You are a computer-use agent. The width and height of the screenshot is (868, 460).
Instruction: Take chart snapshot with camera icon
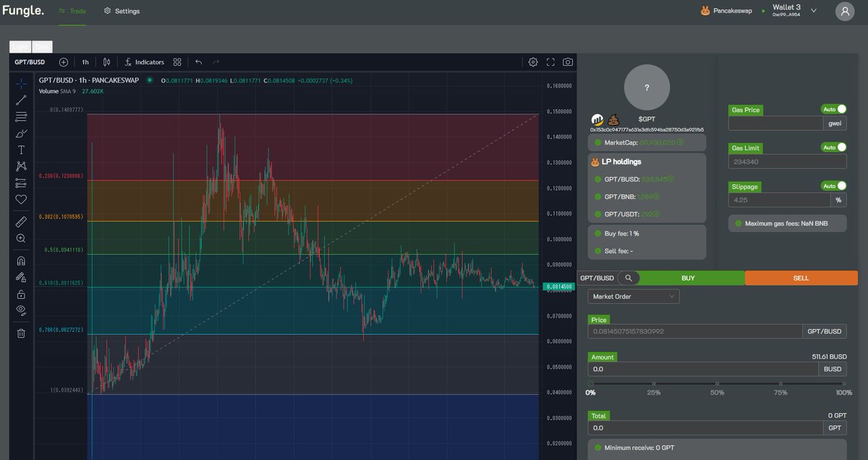[568, 62]
